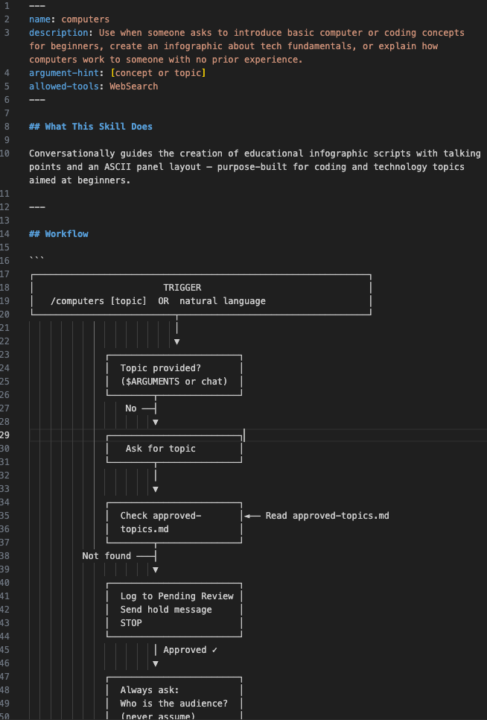The image size is (487, 720).
Task: Click the 'STOP' text in the box
Action: 131,623
